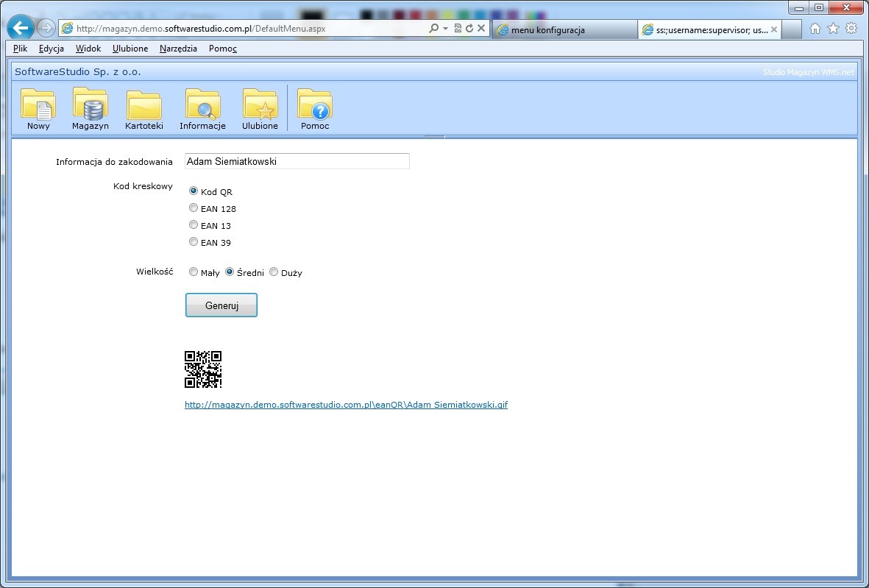Choose the Duży size option
869x588 pixels.
[x=274, y=272]
